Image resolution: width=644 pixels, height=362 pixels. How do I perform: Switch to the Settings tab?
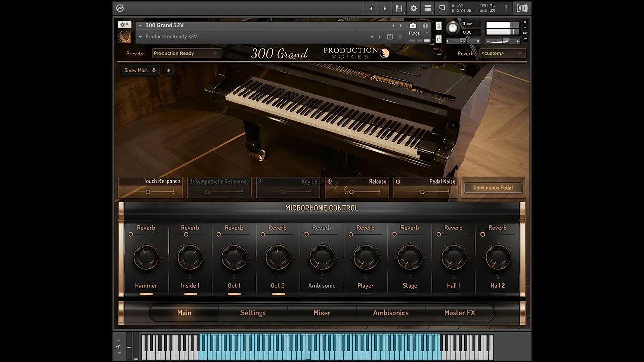coord(253,313)
